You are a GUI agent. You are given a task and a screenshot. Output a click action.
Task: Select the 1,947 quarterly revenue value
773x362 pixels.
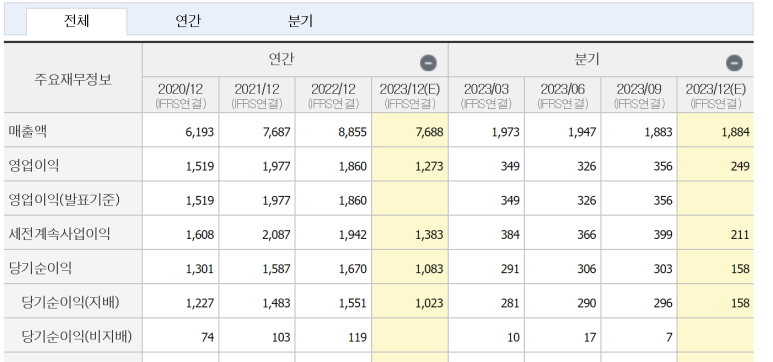pyautogui.click(x=582, y=132)
